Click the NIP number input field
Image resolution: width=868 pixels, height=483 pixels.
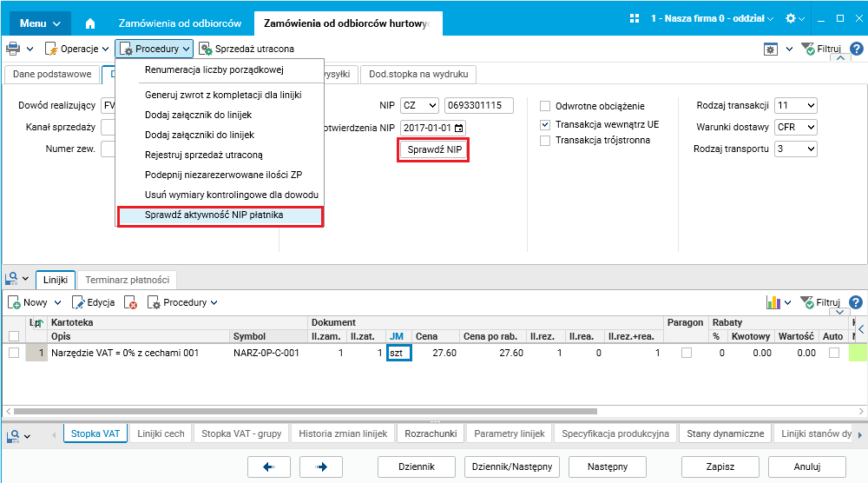point(478,106)
